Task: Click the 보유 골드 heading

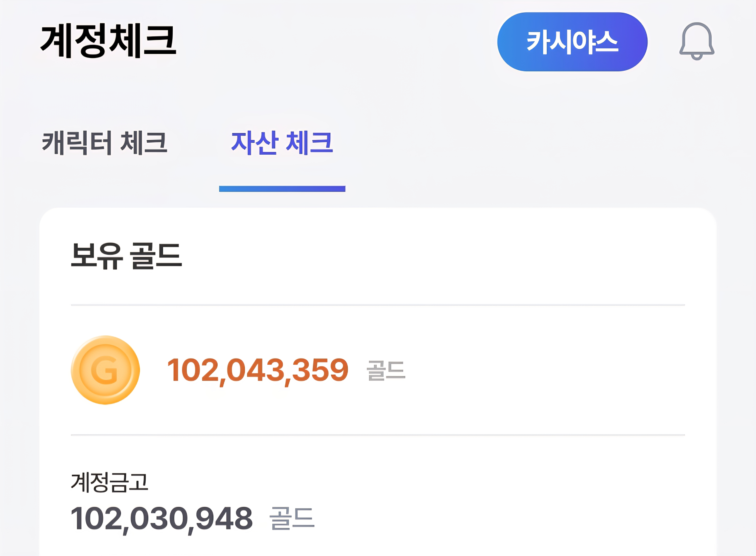Action: coord(127,256)
